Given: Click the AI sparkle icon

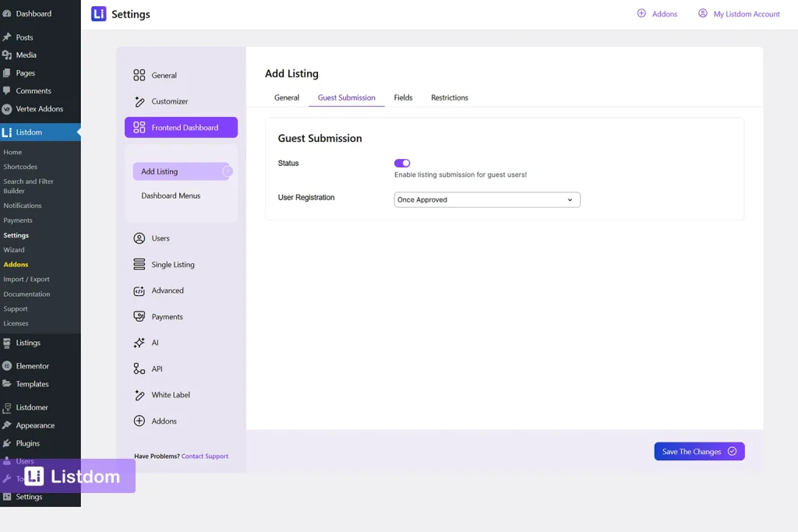Looking at the screenshot, I should [139, 343].
